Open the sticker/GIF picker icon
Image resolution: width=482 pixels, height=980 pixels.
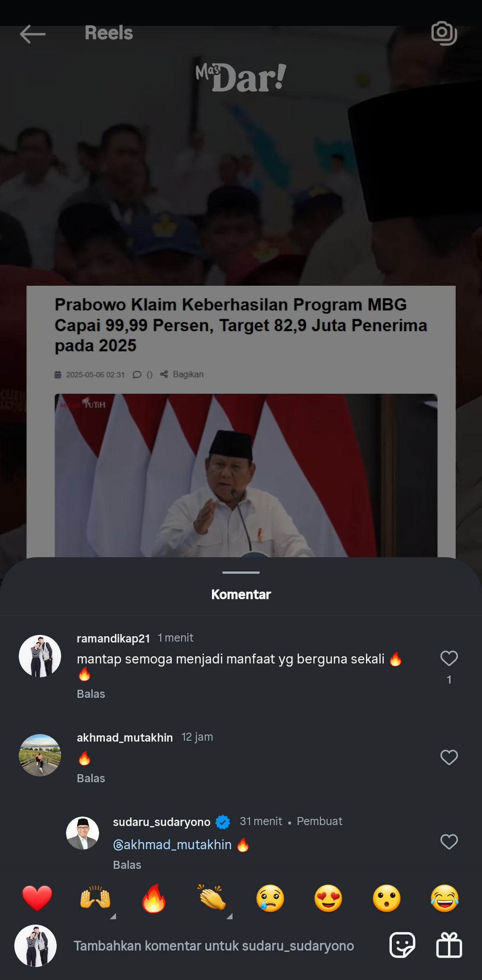(402, 945)
